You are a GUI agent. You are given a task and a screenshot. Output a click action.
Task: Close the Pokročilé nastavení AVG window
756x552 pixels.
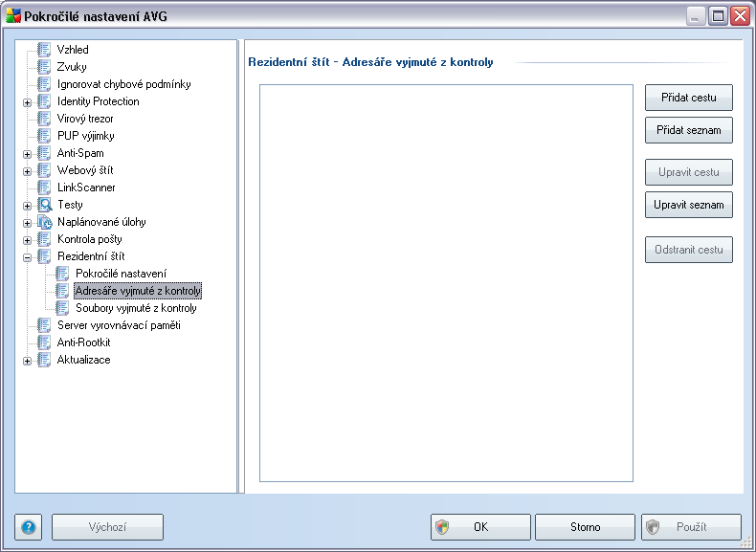click(x=740, y=16)
